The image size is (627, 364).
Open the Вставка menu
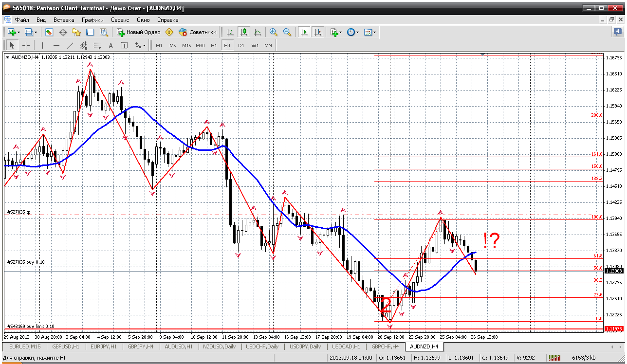pos(64,20)
